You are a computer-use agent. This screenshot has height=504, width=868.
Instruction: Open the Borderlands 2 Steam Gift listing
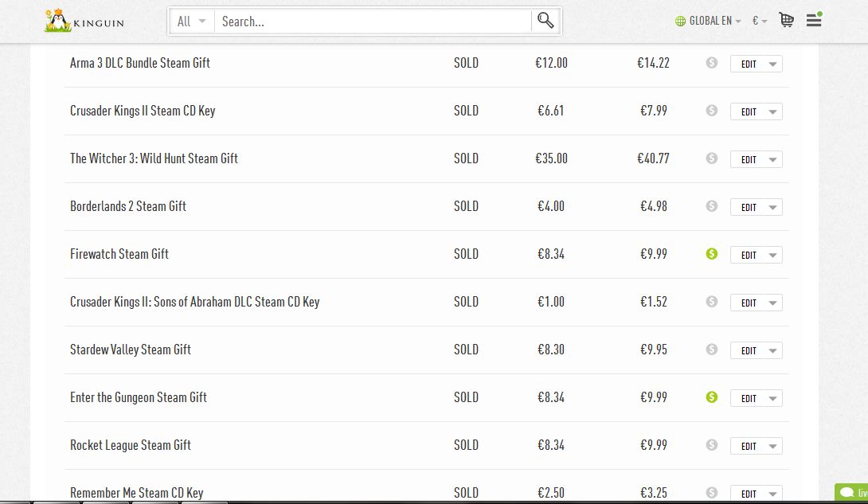(x=128, y=206)
